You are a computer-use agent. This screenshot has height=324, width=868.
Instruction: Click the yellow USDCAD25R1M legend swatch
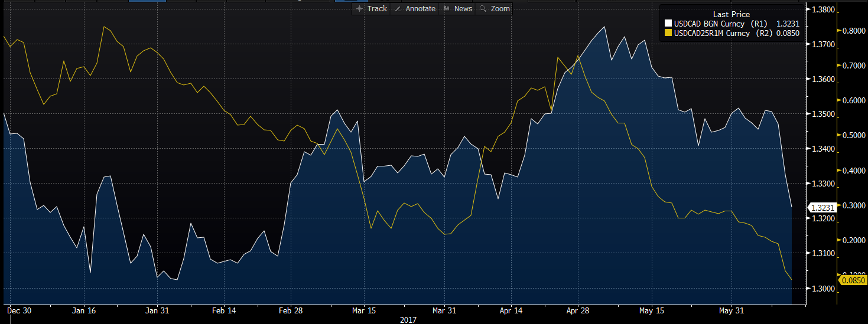click(x=669, y=33)
